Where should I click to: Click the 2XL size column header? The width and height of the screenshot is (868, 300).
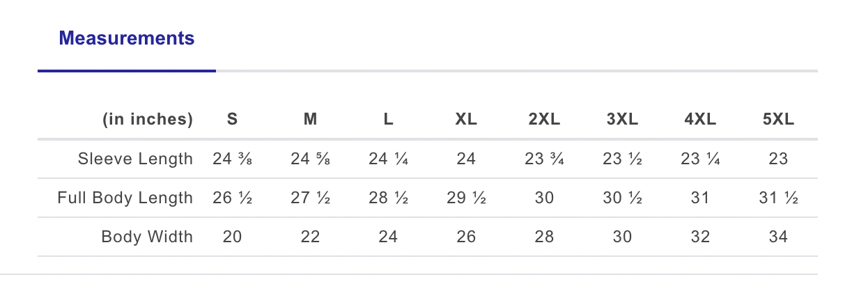click(544, 120)
